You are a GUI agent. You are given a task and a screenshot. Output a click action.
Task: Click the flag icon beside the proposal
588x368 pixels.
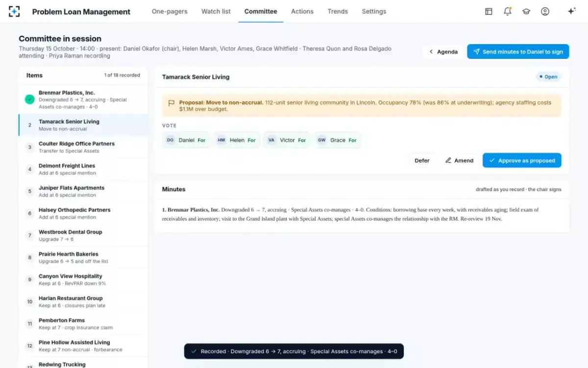coord(171,103)
